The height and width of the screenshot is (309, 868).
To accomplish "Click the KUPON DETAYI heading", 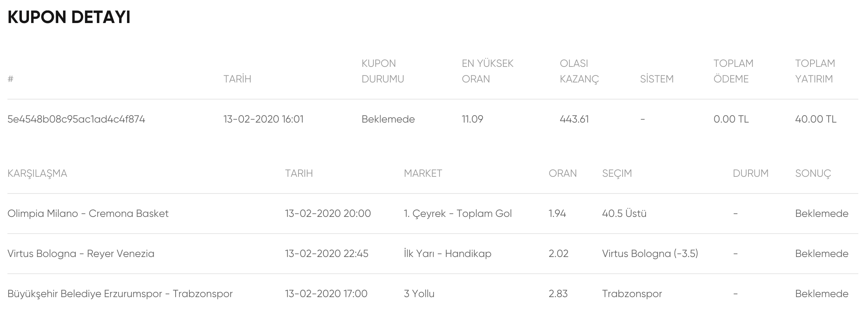I will pos(69,17).
